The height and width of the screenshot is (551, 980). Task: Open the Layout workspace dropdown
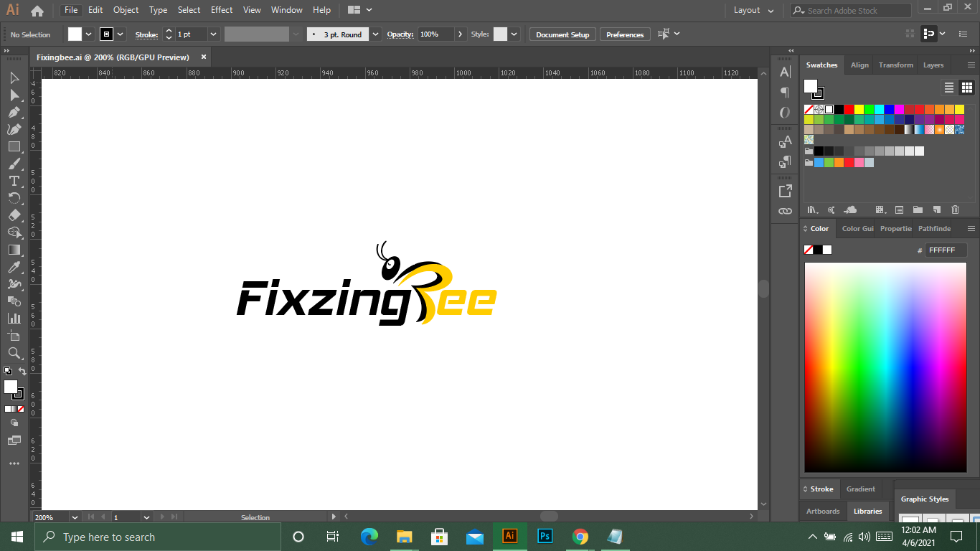753,10
